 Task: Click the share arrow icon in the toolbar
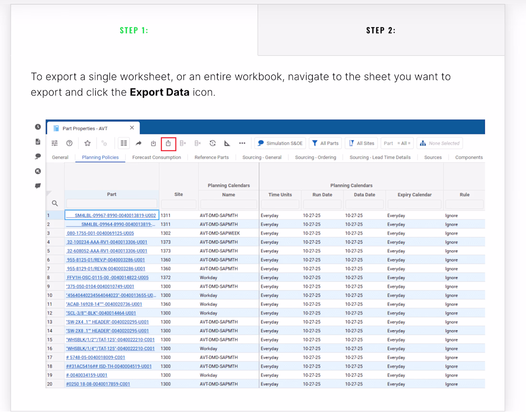point(139,143)
